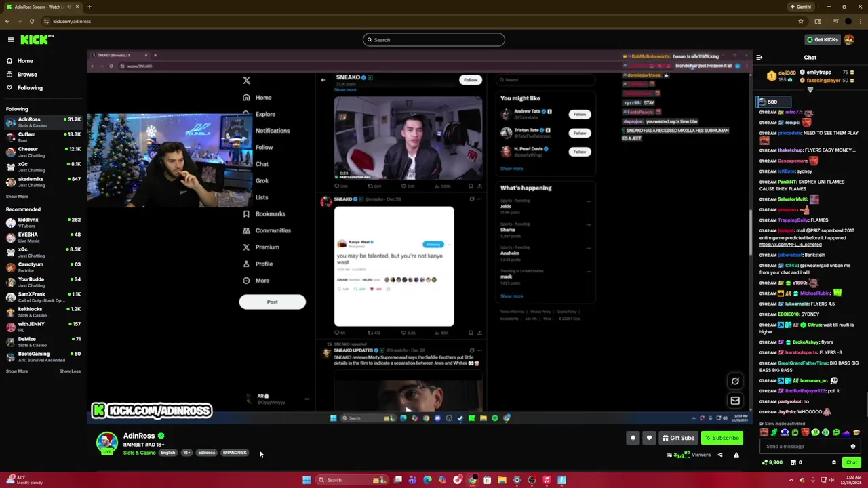Open Cuffem in Following list
This screenshot has height=488, width=868.
42,137
